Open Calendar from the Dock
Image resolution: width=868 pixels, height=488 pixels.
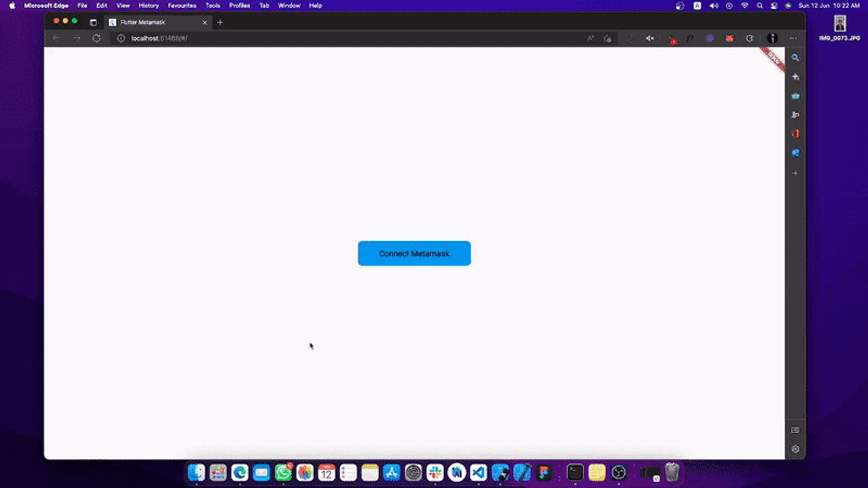pos(327,473)
